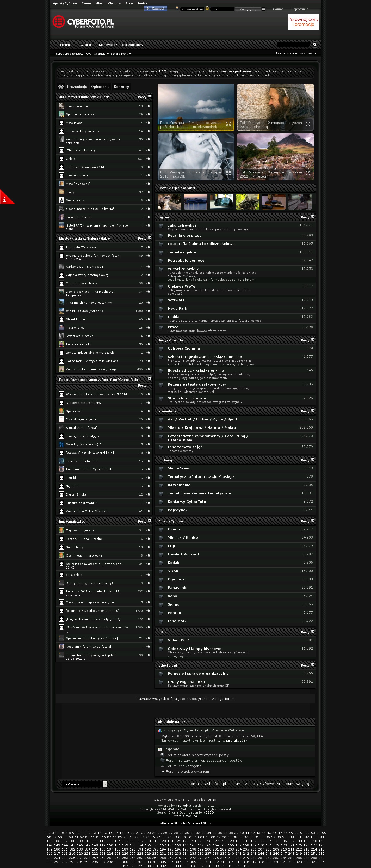The height and width of the screenshot is (868, 371).
Task: Open the 'Fotografia ślubna i okolicznościowa' forum
Action: pos(201,244)
